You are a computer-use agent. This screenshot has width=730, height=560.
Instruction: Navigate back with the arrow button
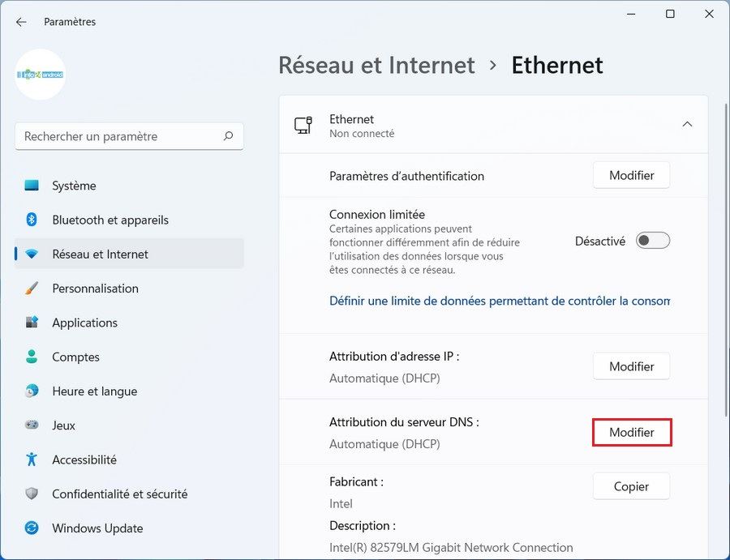pos(21,22)
